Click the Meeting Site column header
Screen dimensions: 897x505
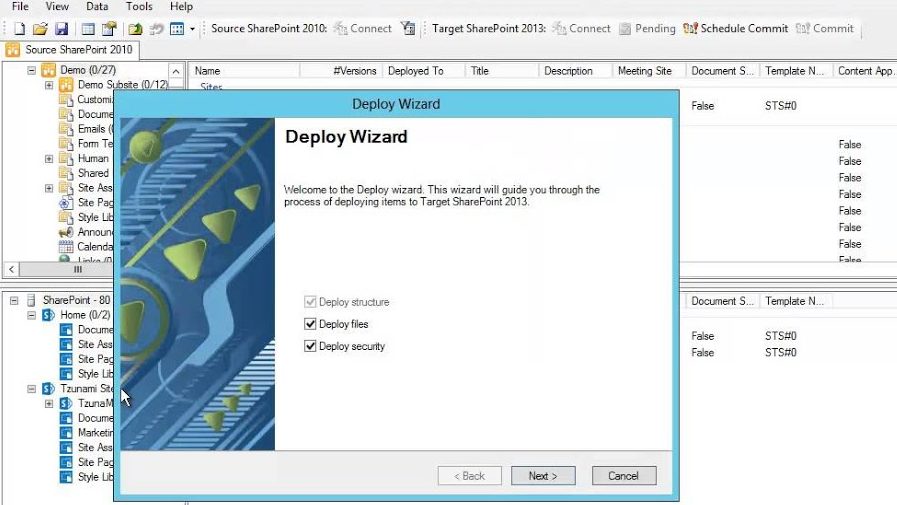pos(649,71)
